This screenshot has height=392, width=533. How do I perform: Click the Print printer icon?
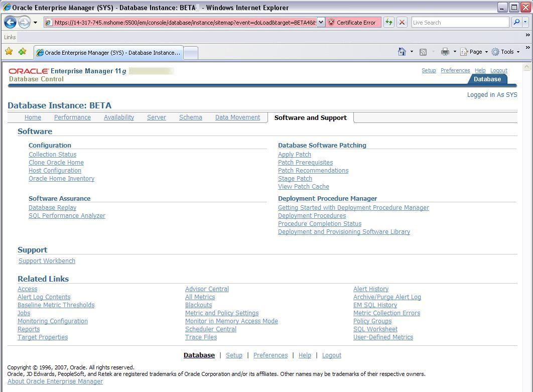[x=445, y=52]
